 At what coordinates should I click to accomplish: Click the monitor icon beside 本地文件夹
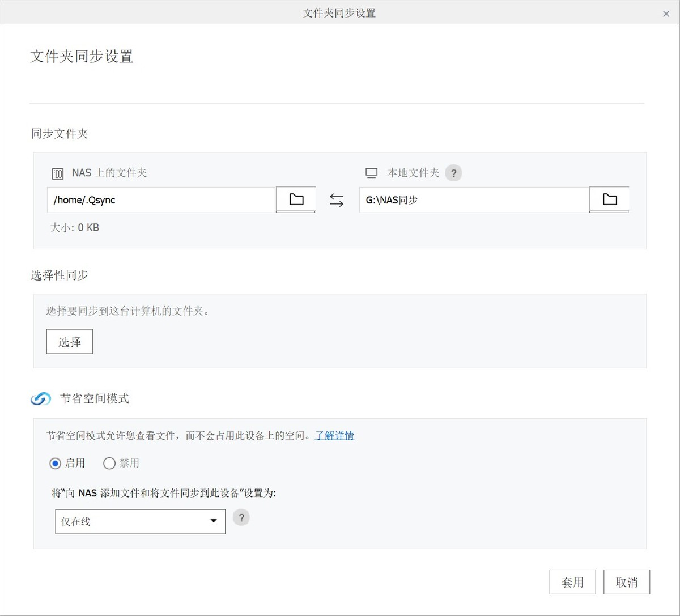pos(371,173)
